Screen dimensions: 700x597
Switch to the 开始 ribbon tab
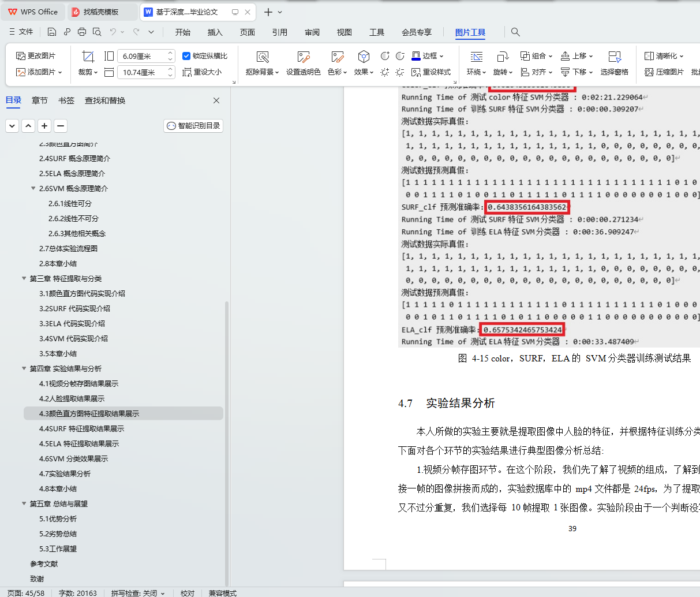183,32
